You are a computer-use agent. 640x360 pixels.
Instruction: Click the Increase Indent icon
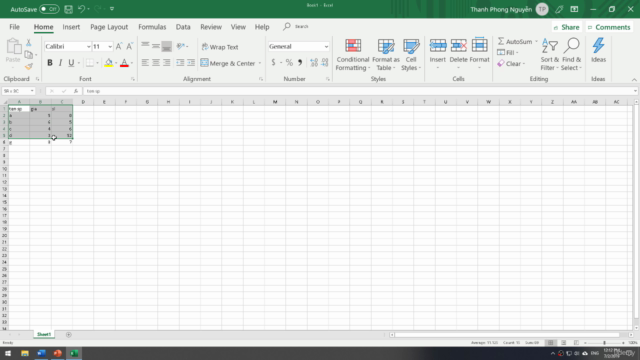191,63
